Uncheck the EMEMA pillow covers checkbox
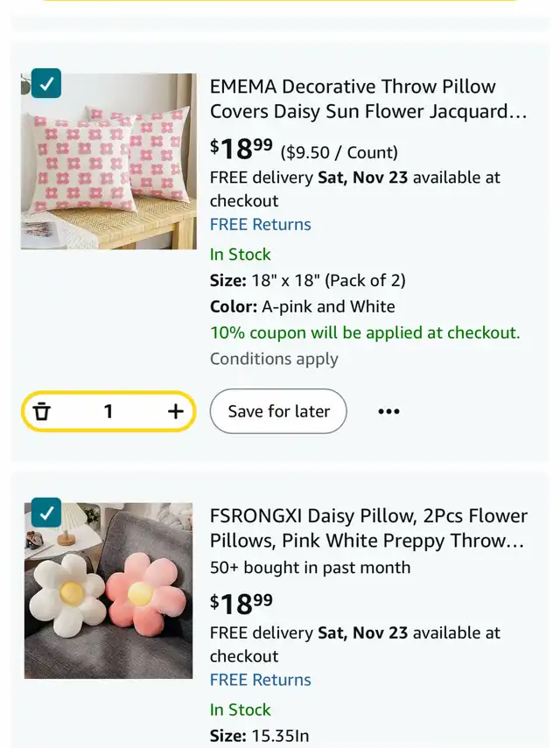The height and width of the screenshot is (748, 560). (x=46, y=83)
